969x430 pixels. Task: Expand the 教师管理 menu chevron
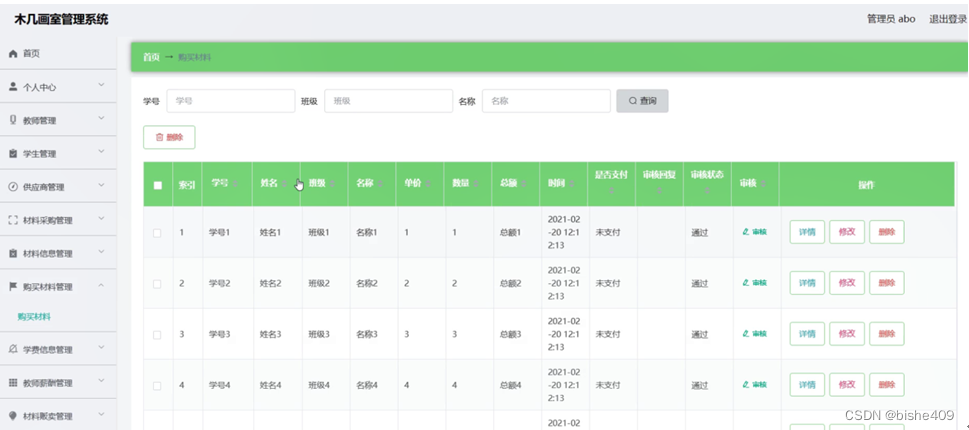point(101,119)
